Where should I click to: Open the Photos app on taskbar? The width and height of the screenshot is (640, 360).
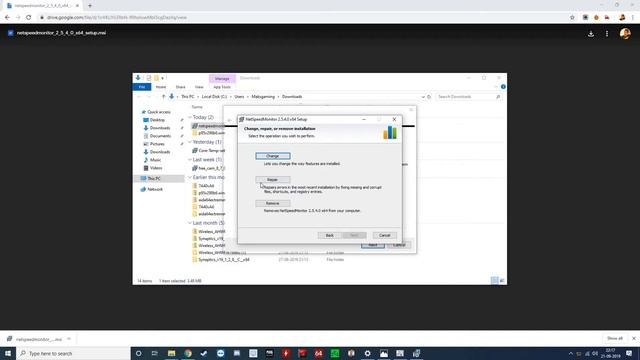pyautogui.click(x=384, y=353)
